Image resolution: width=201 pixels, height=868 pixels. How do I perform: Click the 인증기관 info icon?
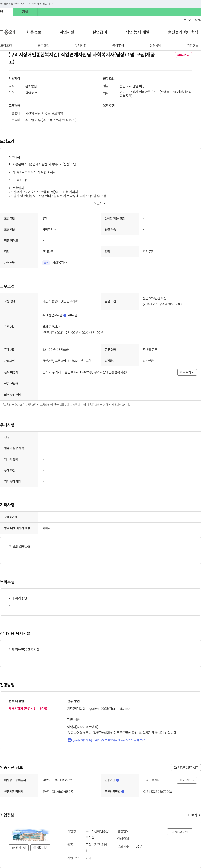118,780
